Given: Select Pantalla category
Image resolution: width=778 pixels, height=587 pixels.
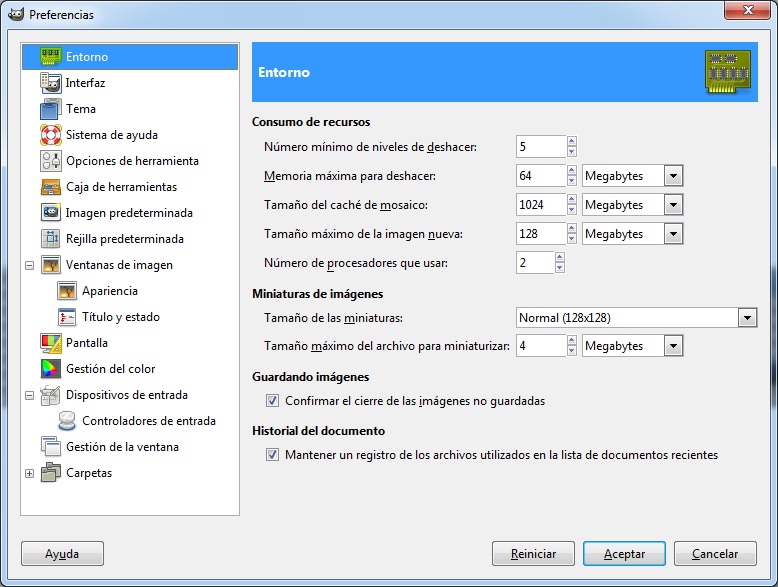Looking at the screenshot, I should coord(87,343).
